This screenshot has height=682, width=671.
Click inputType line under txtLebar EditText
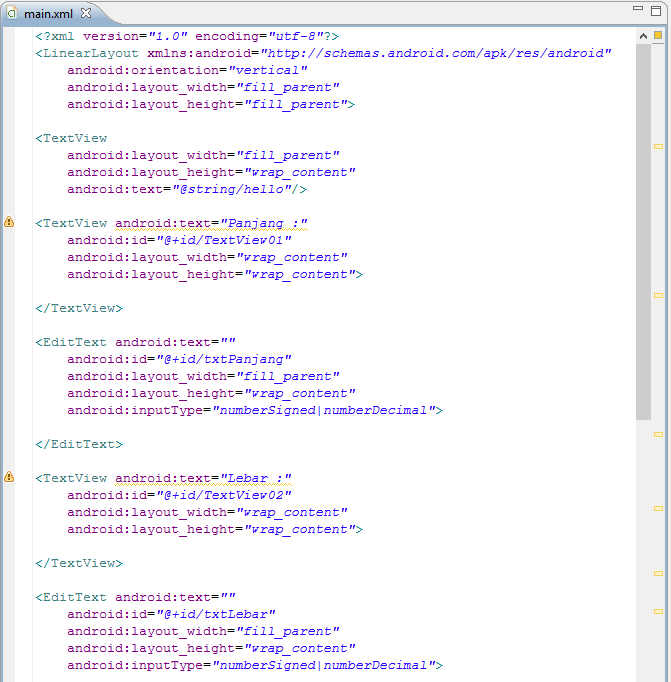(255, 665)
